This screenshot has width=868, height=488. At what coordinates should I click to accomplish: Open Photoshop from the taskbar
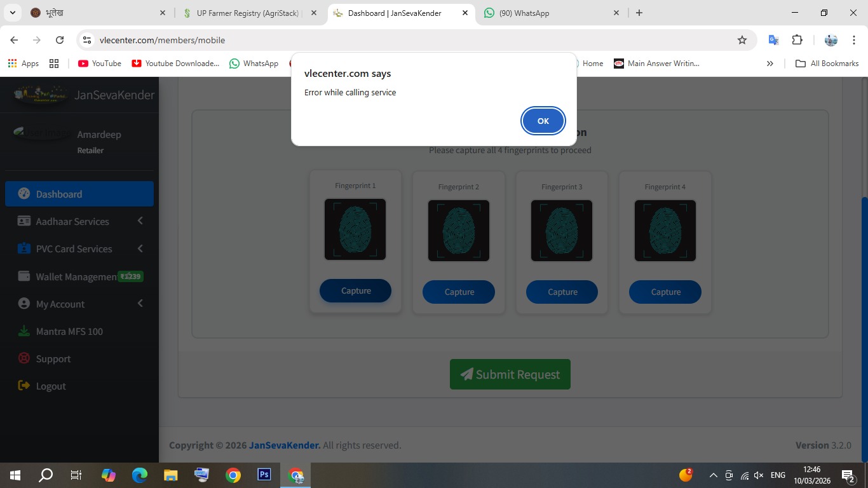point(264,475)
